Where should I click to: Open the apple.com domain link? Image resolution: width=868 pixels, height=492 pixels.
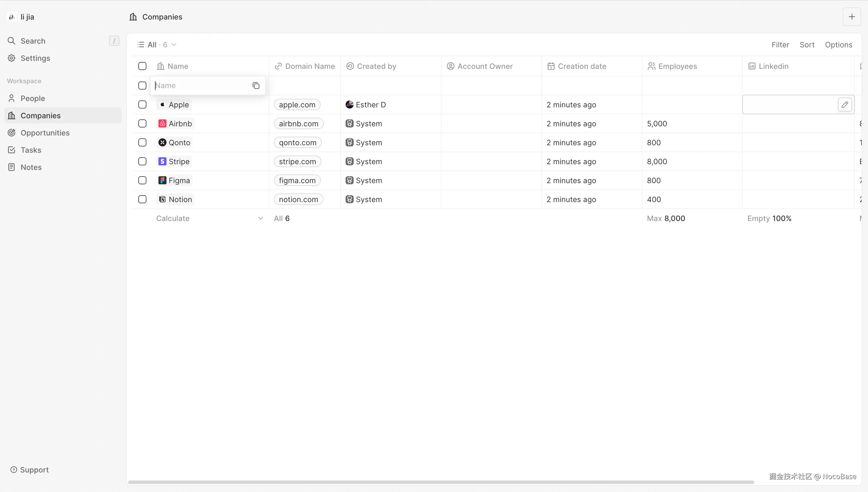(x=297, y=105)
